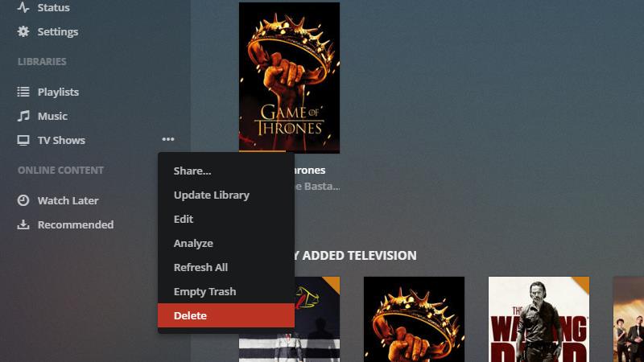Click the Game of Thrones title text
This screenshot has height=362, width=644.
(310, 170)
